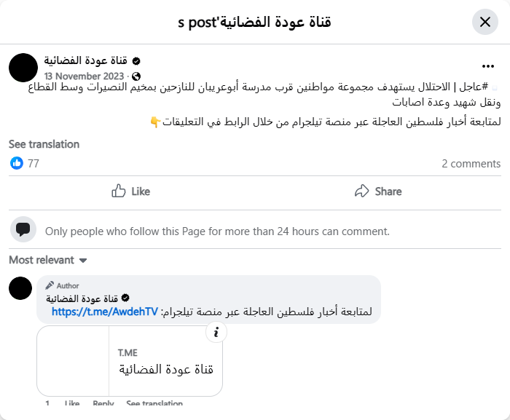Viewport: 510px width, 420px height.
Task: Click the blue like reaction icon
Action: click(17, 164)
